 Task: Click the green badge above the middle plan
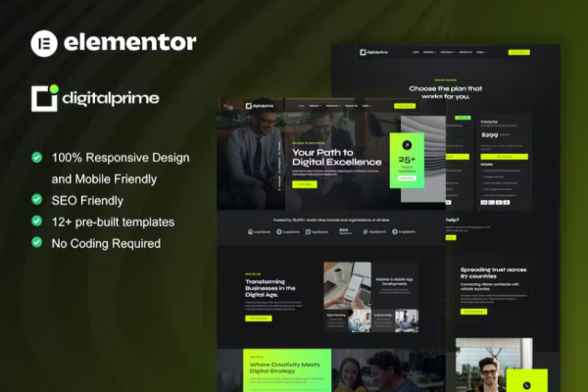tap(463, 118)
